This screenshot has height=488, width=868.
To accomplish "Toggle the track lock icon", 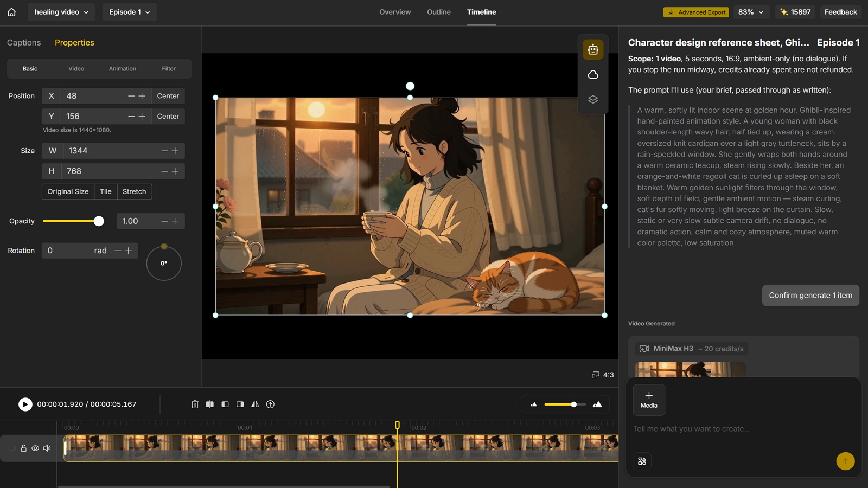I will [x=24, y=448].
